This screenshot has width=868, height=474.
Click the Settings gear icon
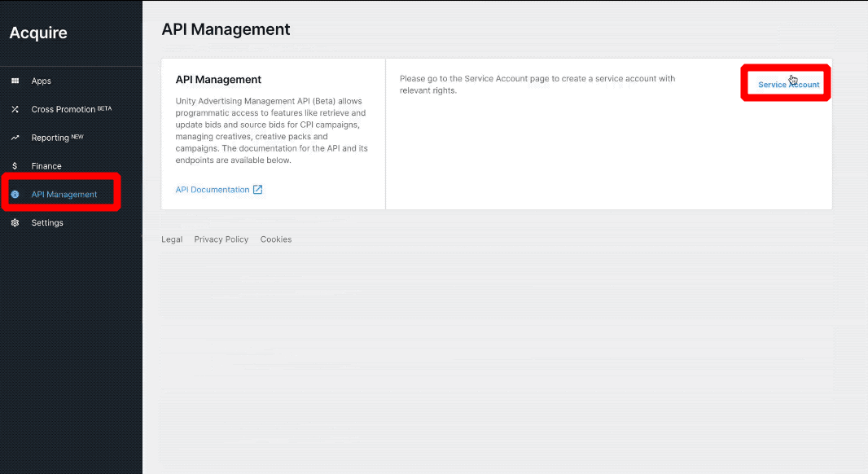coord(15,223)
